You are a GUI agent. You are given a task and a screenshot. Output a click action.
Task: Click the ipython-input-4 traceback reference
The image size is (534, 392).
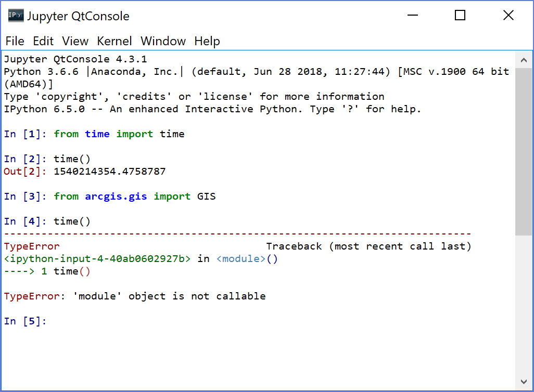97,259
